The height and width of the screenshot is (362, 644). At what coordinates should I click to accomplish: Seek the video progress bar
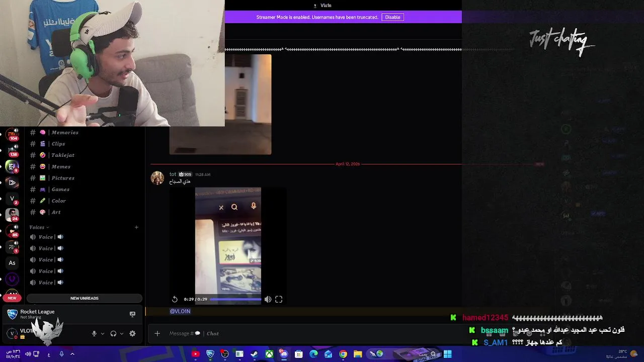[x=235, y=299]
